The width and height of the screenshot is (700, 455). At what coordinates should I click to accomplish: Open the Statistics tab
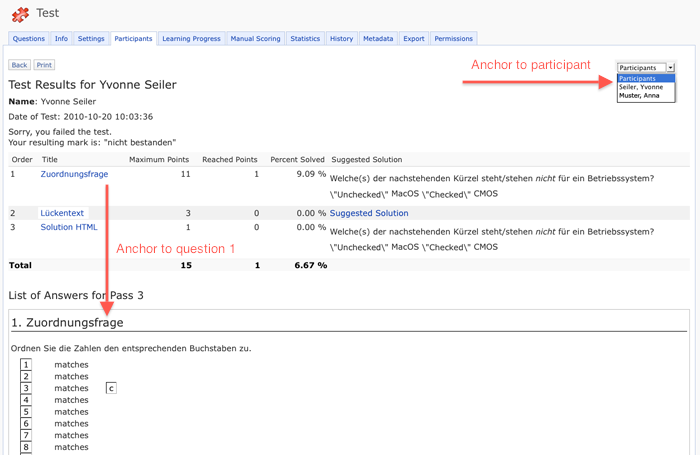click(305, 39)
